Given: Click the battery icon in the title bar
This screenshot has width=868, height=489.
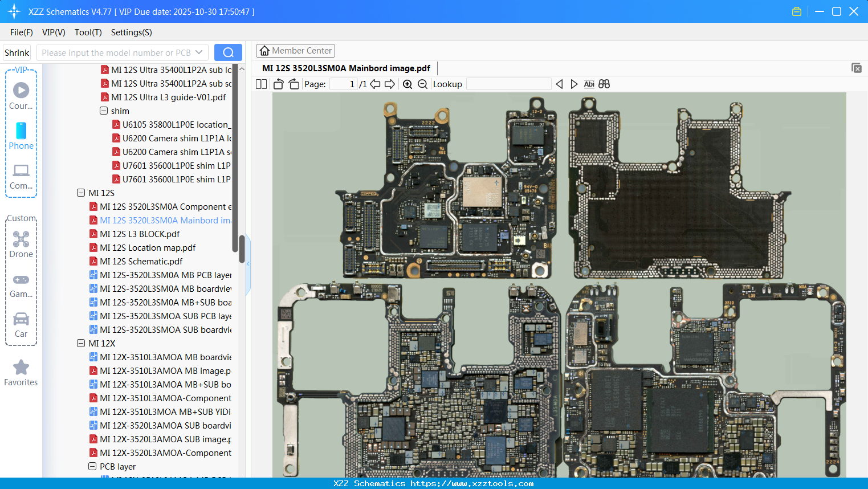Looking at the screenshot, I should tap(796, 11).
